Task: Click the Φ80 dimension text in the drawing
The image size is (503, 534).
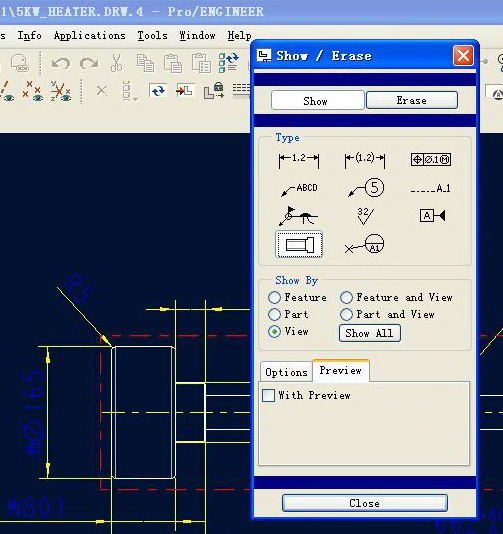Action: [x=35, y=507]
